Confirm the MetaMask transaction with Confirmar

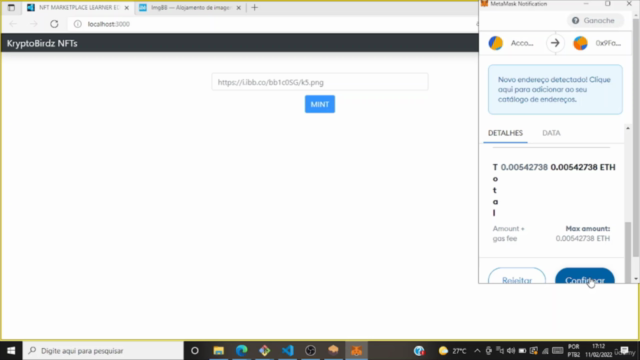[x=584, y=276]
